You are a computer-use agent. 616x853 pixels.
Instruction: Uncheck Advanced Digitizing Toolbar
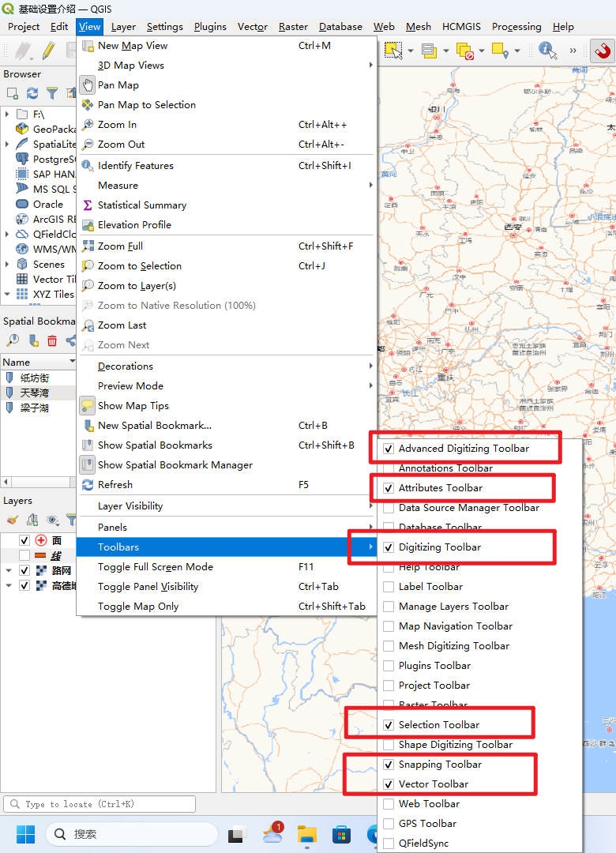click(389, 449)
